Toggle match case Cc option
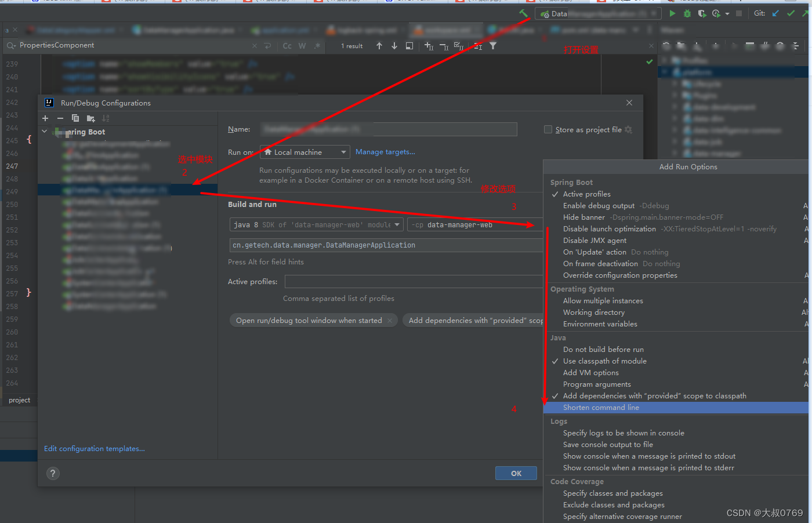The width and height of the screenshot is (812, 523). click(x=287, y=46)
